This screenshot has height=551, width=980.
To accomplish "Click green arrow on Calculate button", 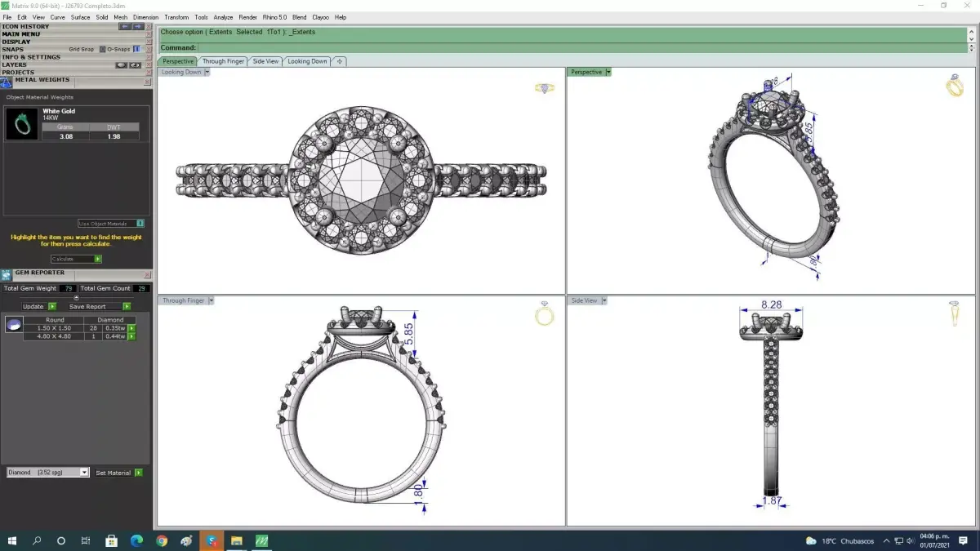I will pyautogui.click(x=98, y=259).
